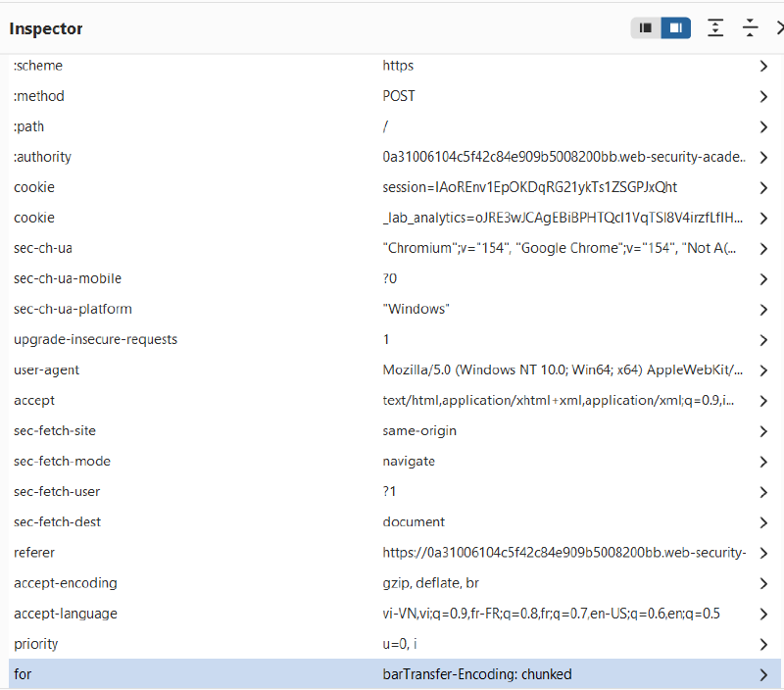Image resolution: width=784 pixels, height=690 pixels.
Task: Select the ':authority' header name
Action: click(42, 157)
